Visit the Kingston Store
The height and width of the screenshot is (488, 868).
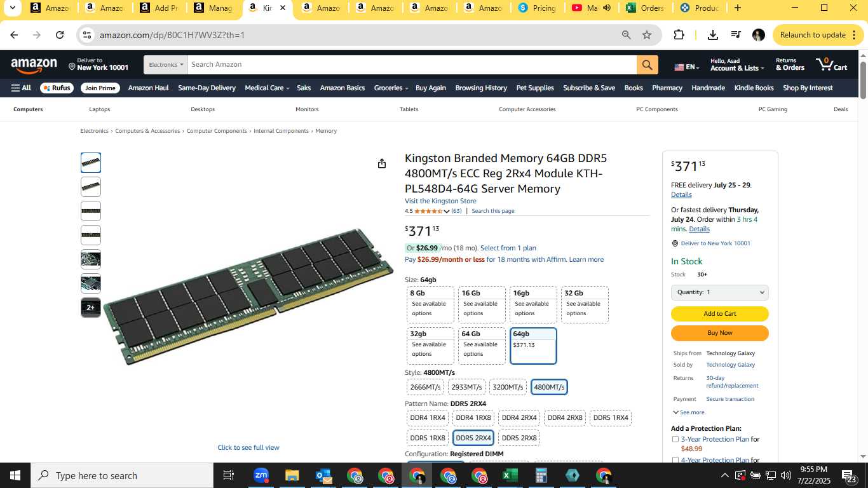click(x=440, y=201)
